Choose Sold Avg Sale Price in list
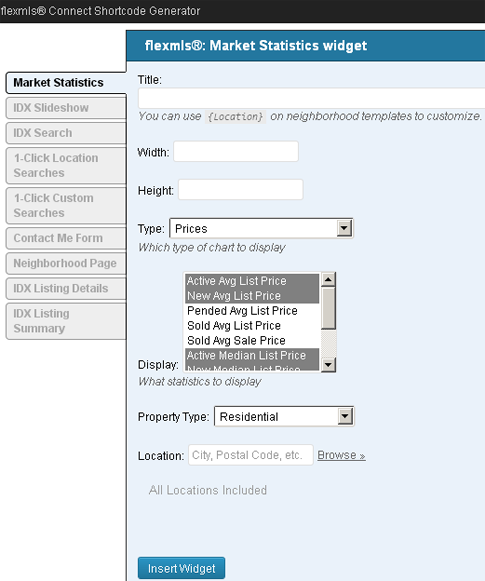This screenshot has height=581, width=485. (x=252, y=340)
